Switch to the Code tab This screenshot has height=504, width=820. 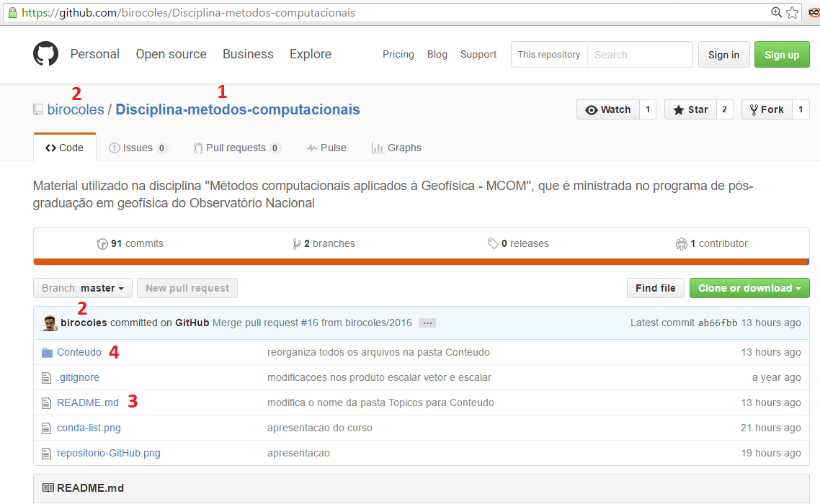(64, 148)
